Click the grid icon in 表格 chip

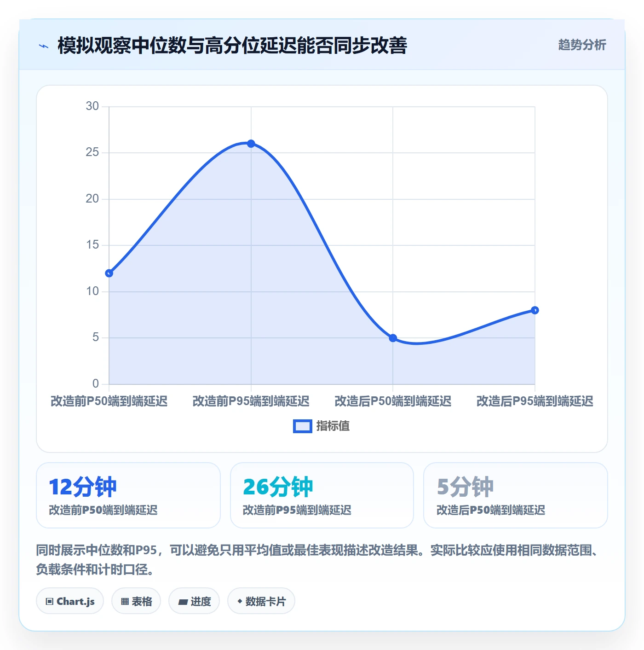[125, 602]
